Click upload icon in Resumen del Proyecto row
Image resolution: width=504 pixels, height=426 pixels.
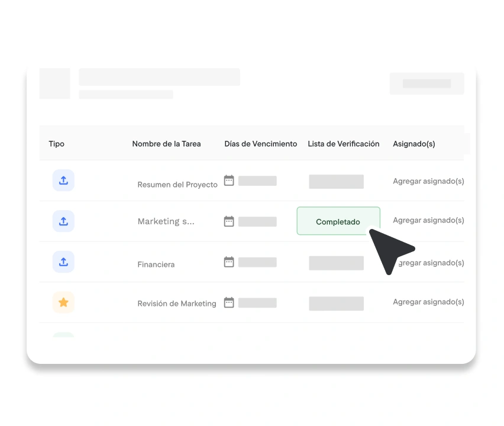click(x=63, y=180)
